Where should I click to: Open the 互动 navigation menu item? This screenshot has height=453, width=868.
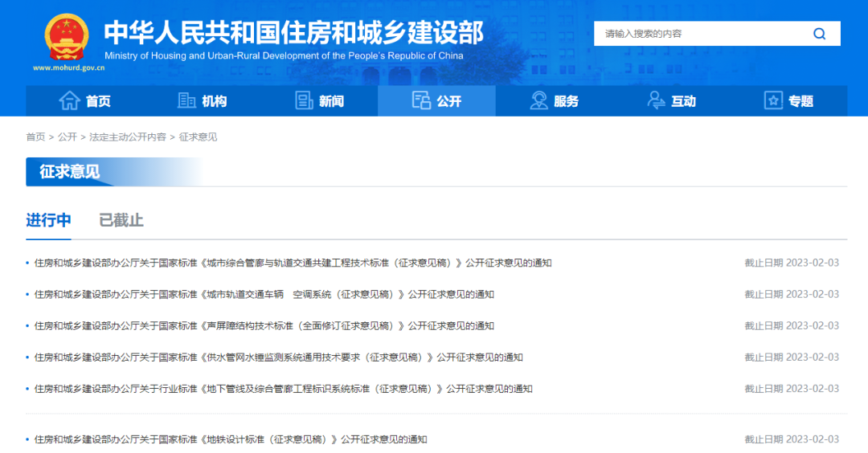(671, 100)
